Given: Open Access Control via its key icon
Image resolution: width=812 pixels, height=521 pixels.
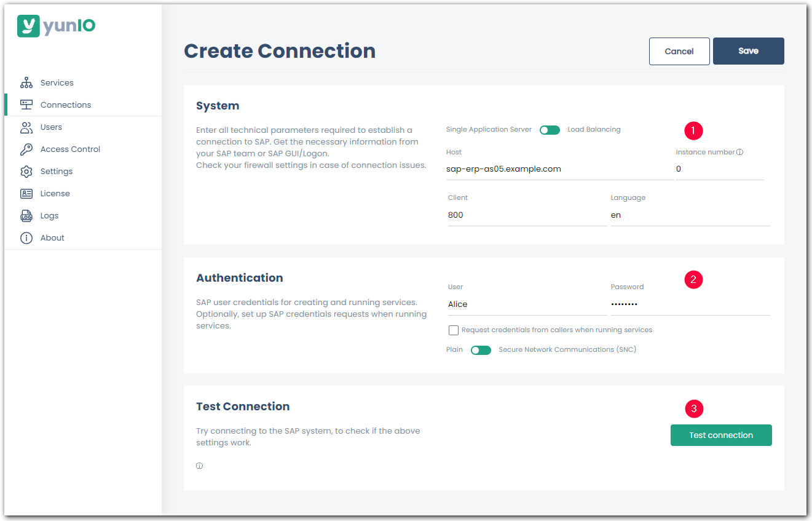Looking at the screenshot, I should (x=27, y=149).
